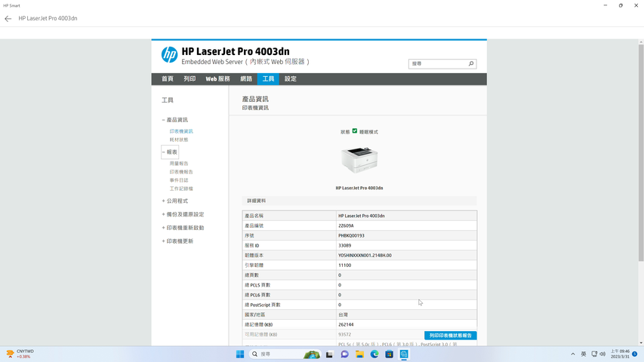The height and width of the screenshot is (362, 644).
Task: Select engine firmware value 11100
Action: tap(344, 265)
